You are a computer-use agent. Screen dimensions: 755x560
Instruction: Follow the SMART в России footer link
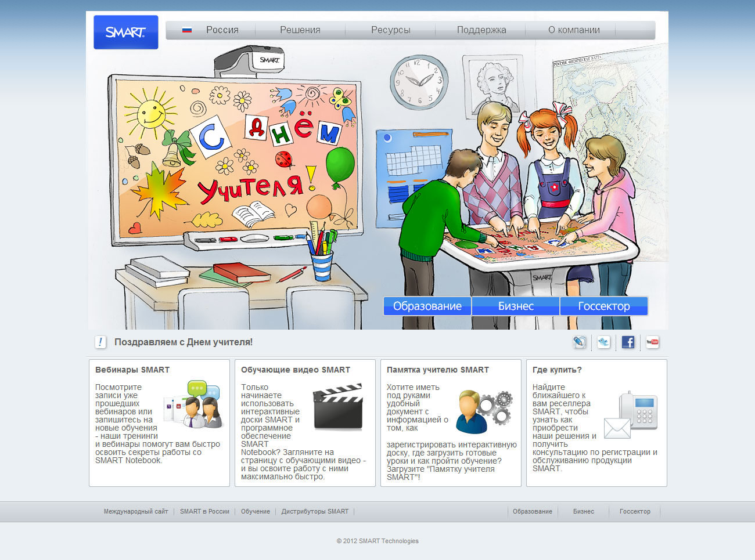[204, 512]
